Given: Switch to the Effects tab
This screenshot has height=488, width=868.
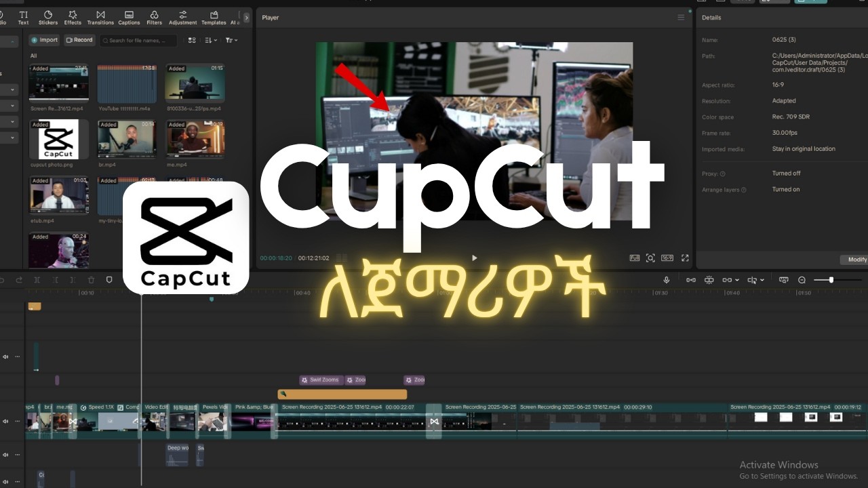Looking at the screenshot, I should (73, 18).
